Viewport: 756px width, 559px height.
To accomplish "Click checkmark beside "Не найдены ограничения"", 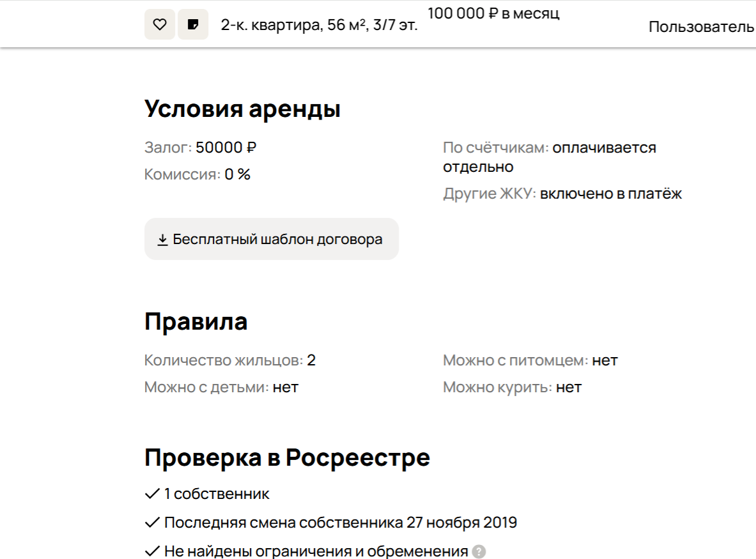I will coord(152,551).
